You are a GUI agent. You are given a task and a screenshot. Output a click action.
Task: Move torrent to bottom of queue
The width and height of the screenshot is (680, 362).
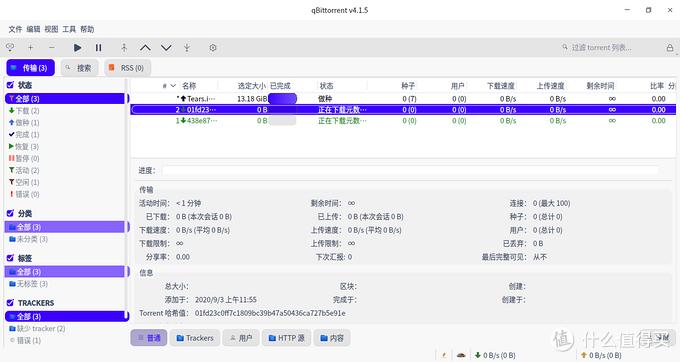[187, 48]
